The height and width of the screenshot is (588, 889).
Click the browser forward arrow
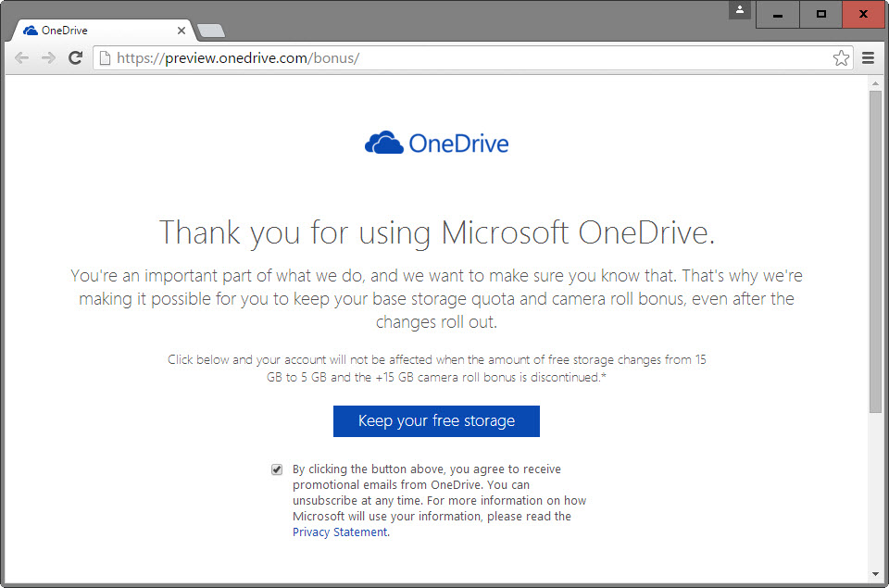tap(48, 57)
